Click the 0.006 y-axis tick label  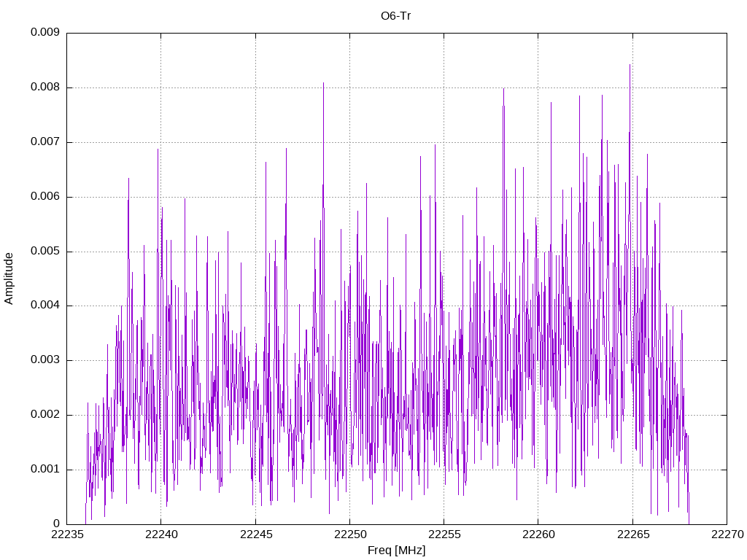(x=45, y=197)
